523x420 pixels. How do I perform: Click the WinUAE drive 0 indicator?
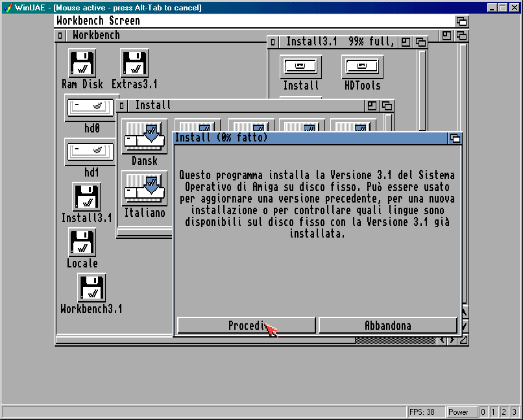click(483, 412)
